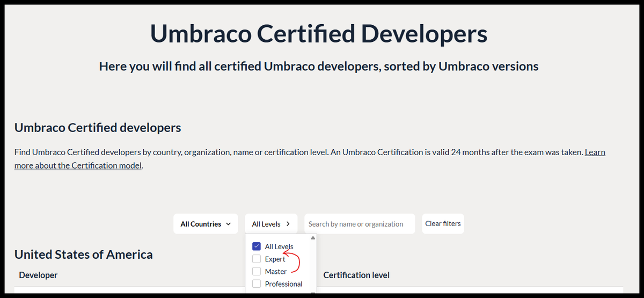644x298 pixels.
Task: Click the Developer column header
Action: 38,275
